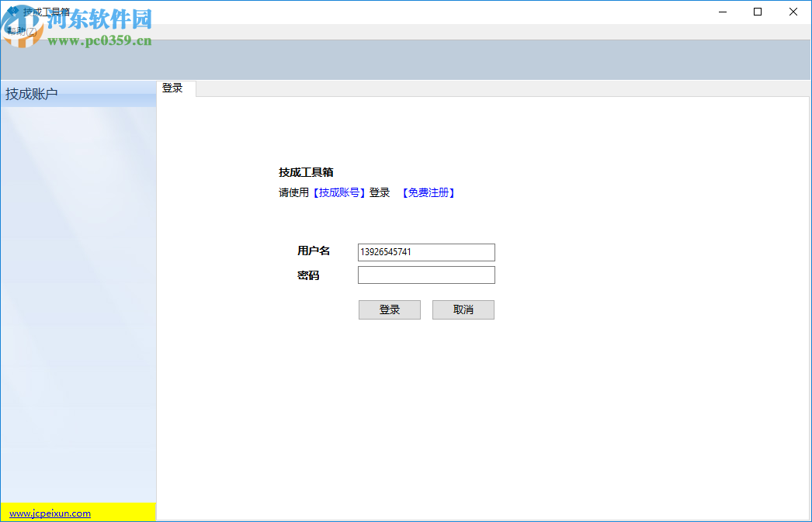The height and width of the screenshot is (522, 812).
Task: Click the 【技成账号】 link
Action: tap(339, 193)
